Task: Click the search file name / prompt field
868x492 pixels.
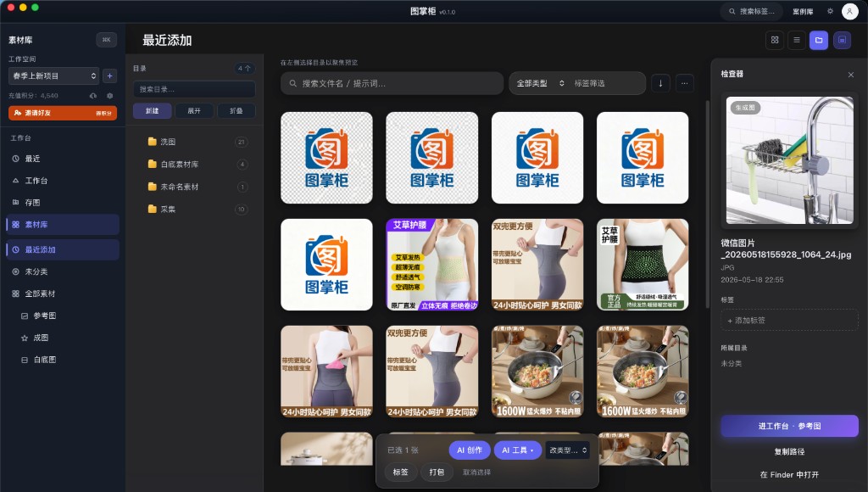Action: 392,83
